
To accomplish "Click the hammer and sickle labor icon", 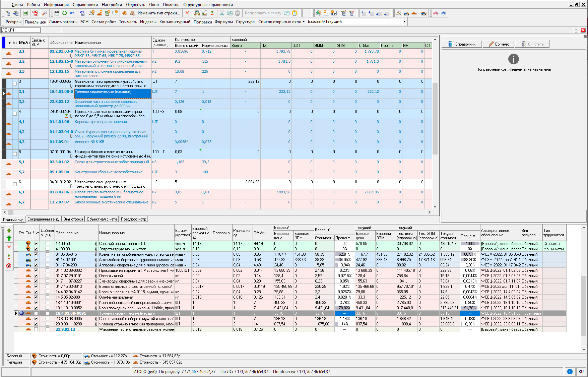I will (398, 13).
